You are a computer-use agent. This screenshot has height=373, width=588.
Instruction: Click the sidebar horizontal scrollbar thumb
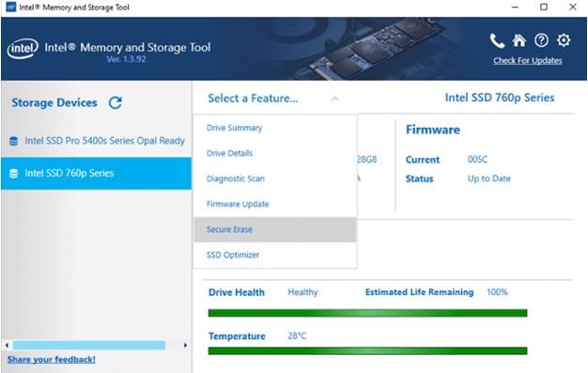pyautogui.click(x=89, y=345)
